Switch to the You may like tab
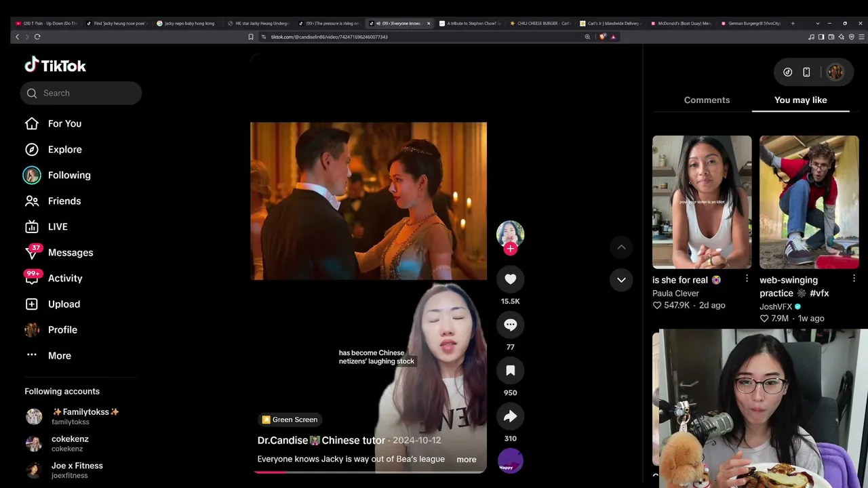Viewport: 868px width, 488px height. point(801,100)
